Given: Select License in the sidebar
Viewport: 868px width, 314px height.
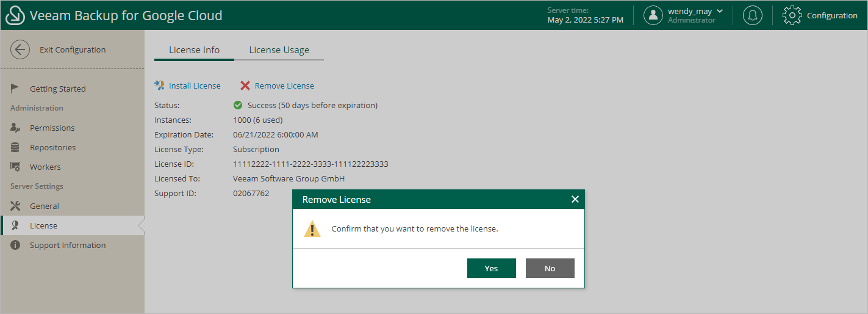Looking at the screenshot, I should point(73,225).
